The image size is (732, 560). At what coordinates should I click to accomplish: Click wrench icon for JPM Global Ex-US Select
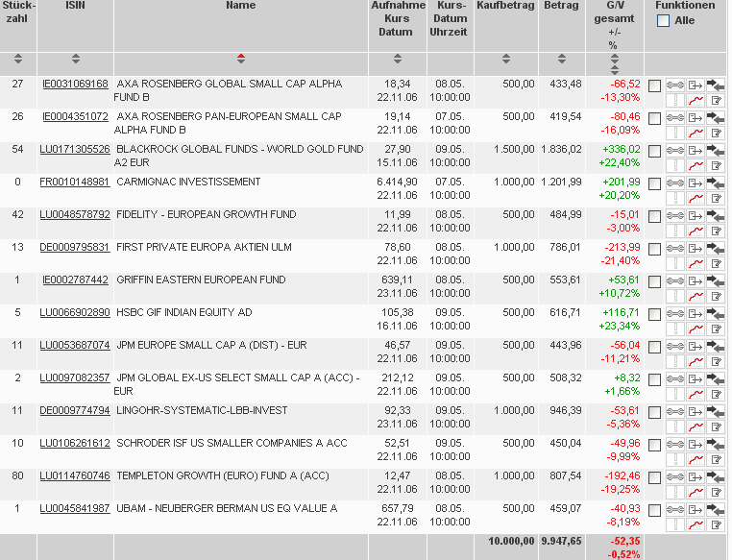point(675,378)
